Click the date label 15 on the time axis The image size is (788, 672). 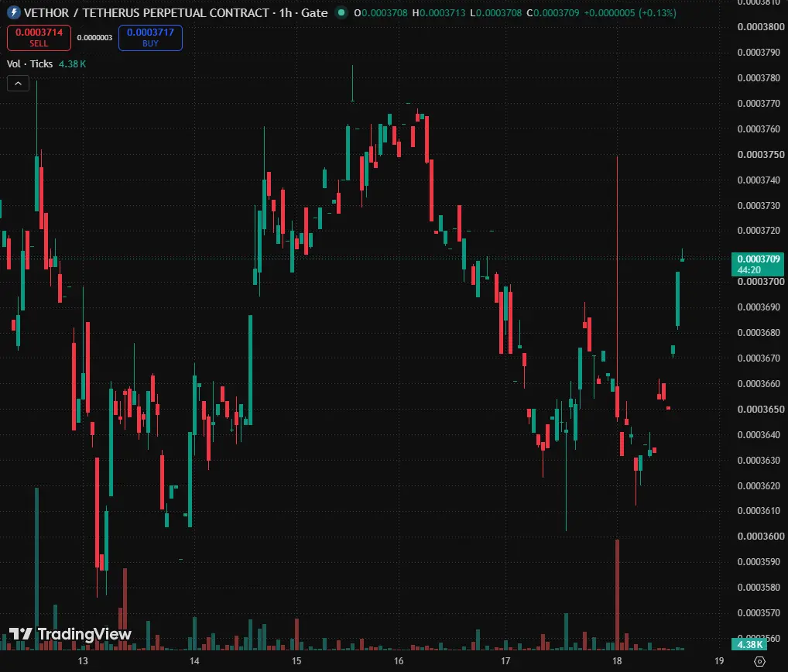point(296,661)
